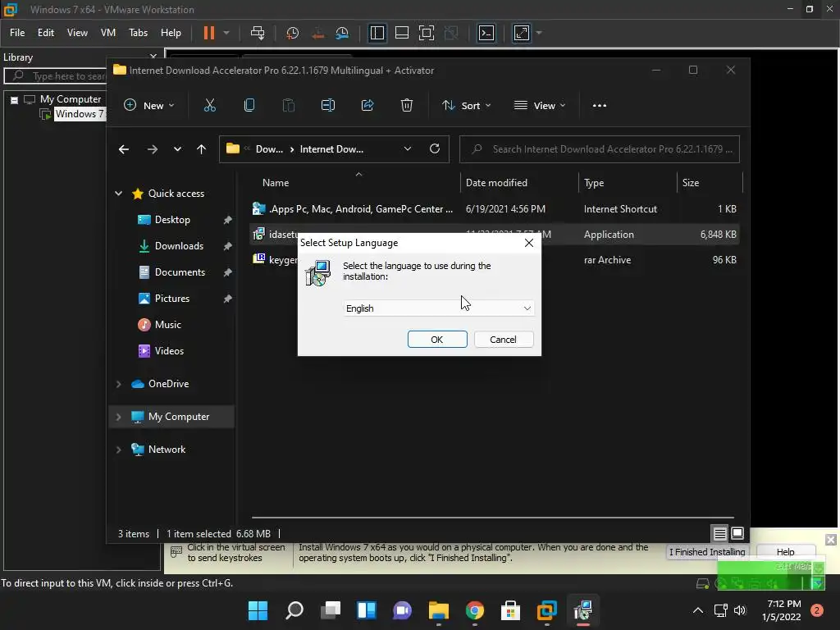Toggle thumbnail bar view icon

coord(402,33)
